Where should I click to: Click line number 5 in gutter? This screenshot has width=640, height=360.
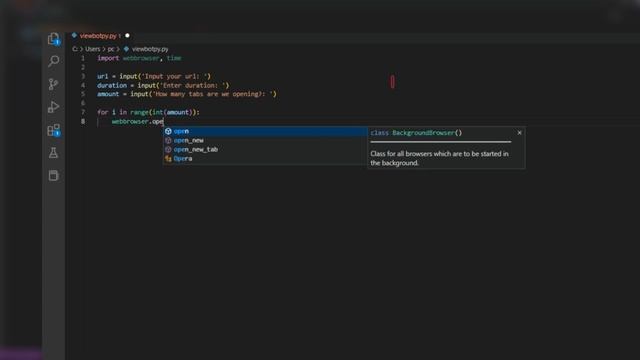click(x=83, y=94)
